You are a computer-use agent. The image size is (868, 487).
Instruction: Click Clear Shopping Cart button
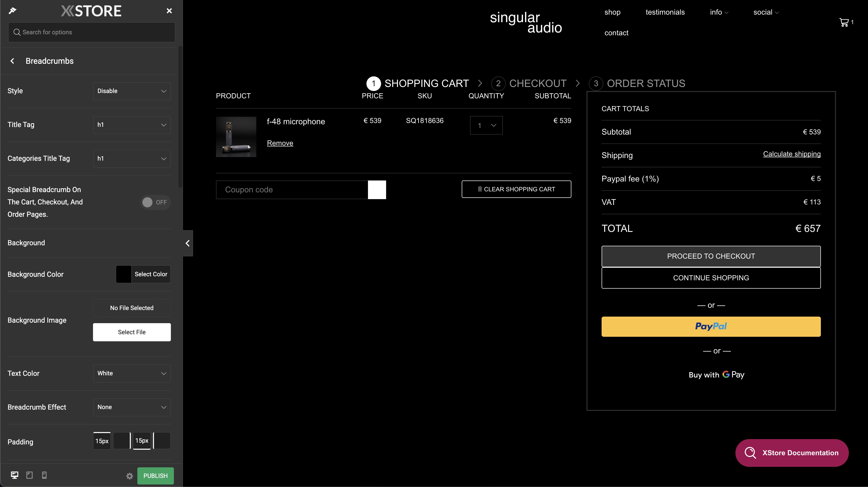(x=516, y=189)
